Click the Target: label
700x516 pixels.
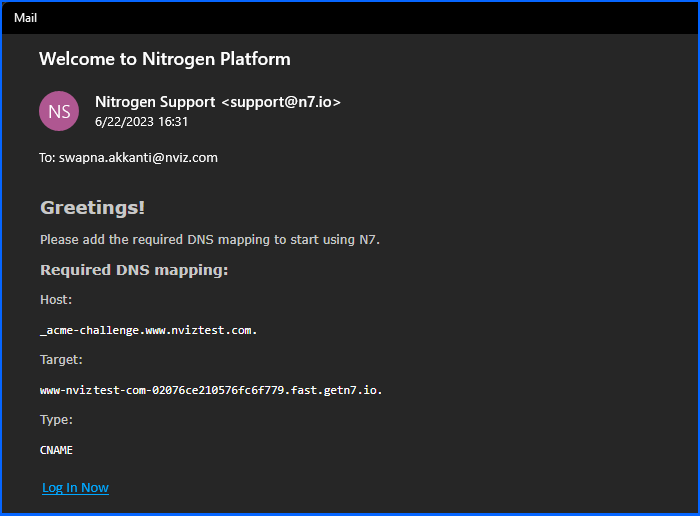pyautogui.click(x=61, y=360)
